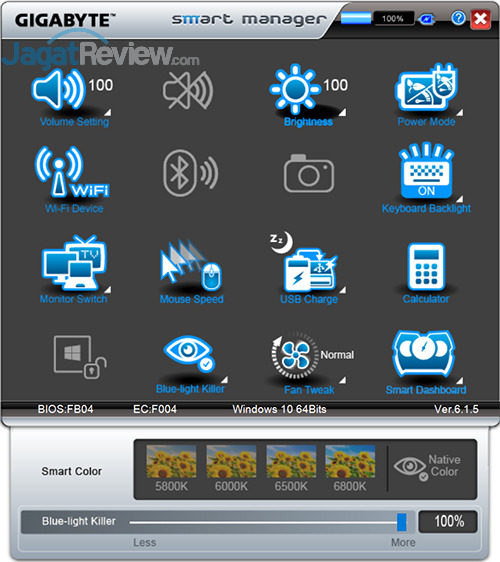Expand the Power Mode corner arrow
The image size is (500, 562).
459,112
